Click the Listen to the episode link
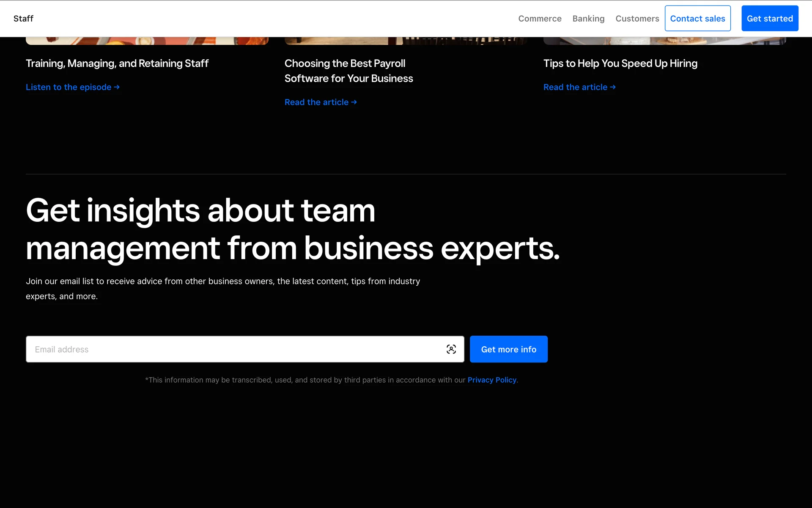 (68, 87)
